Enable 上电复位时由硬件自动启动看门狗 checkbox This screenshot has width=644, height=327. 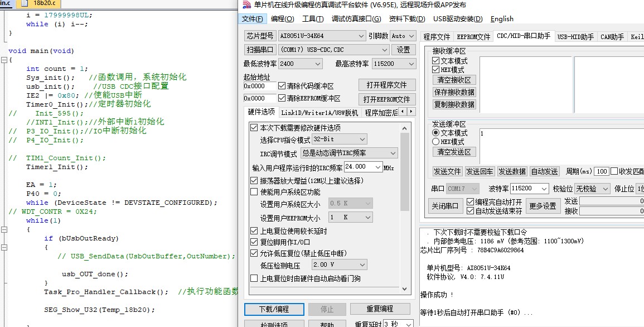pos(254,278)
